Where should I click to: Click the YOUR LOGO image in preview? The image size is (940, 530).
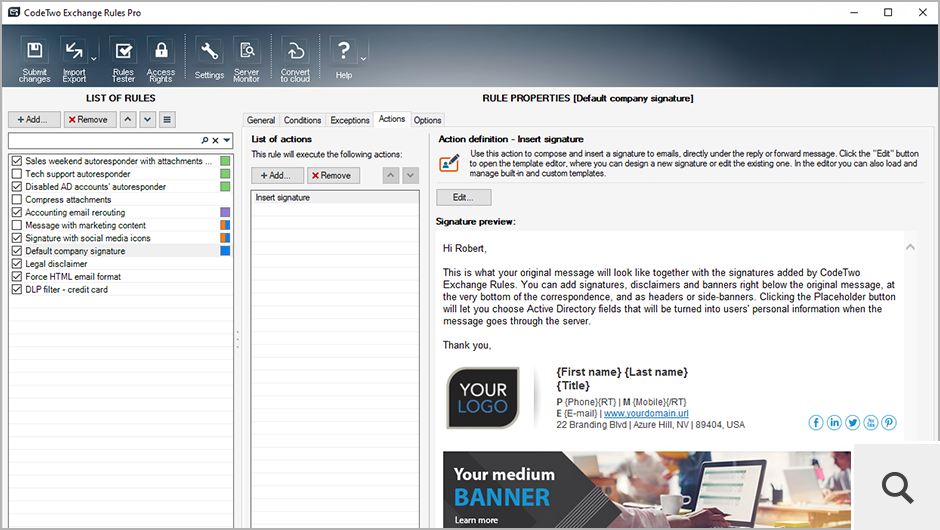(483, 398)
